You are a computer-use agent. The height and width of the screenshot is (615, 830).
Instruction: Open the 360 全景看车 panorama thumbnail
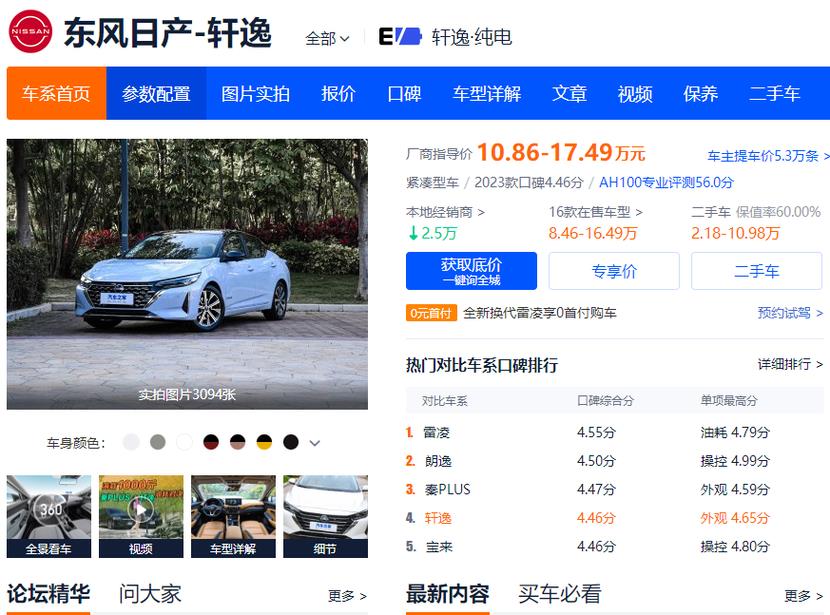[49, 516]
